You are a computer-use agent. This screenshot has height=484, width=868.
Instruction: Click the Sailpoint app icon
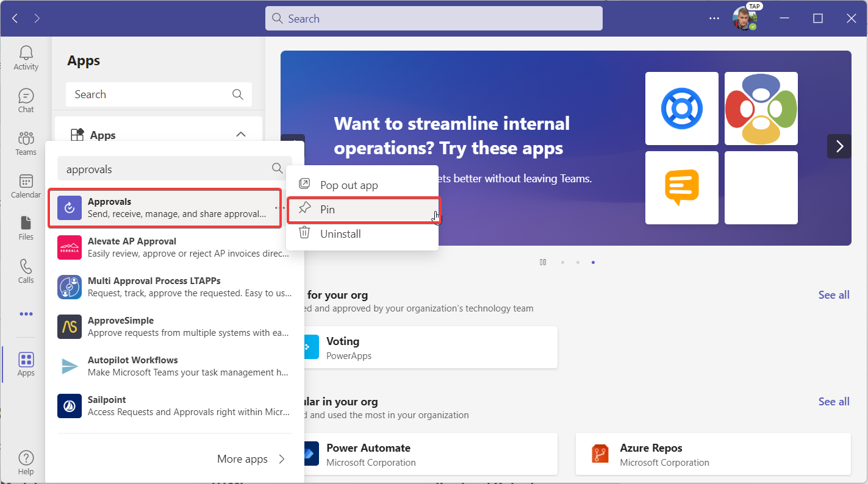coord(70,406)
